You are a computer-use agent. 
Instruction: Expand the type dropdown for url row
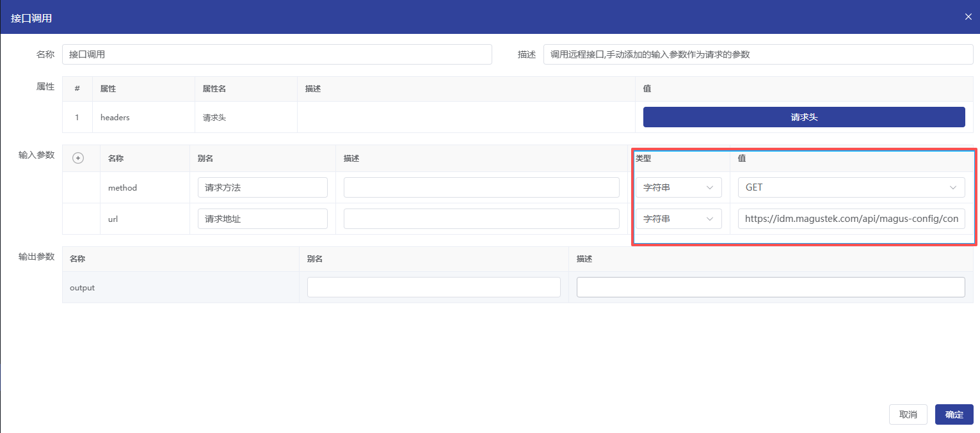[x=679, y=219]
